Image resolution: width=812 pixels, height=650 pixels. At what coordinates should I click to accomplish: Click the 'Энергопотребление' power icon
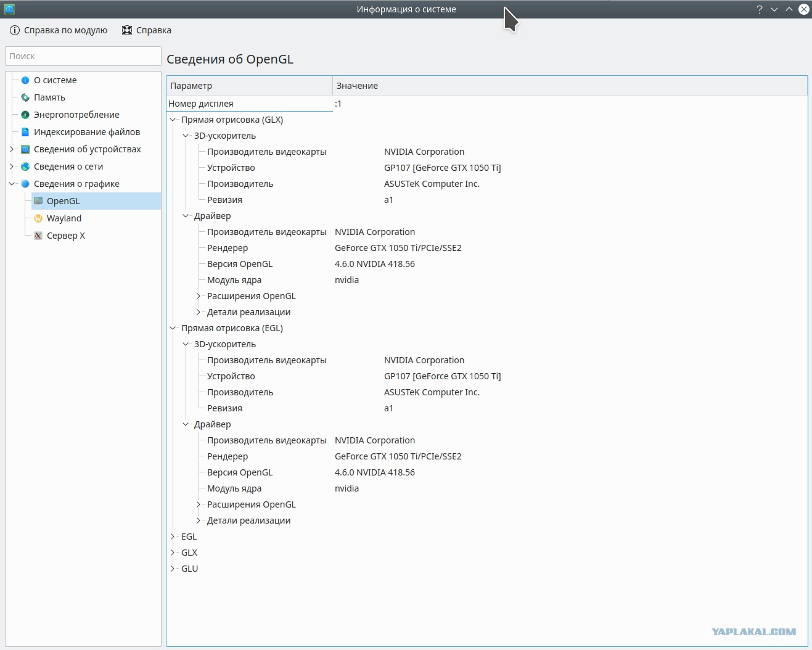point(25,115)
